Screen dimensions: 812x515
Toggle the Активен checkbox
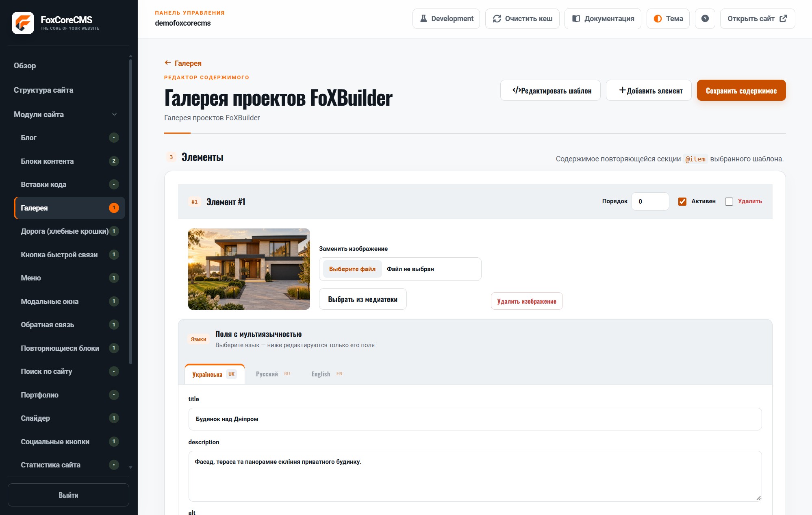click(x=682, y=202)
